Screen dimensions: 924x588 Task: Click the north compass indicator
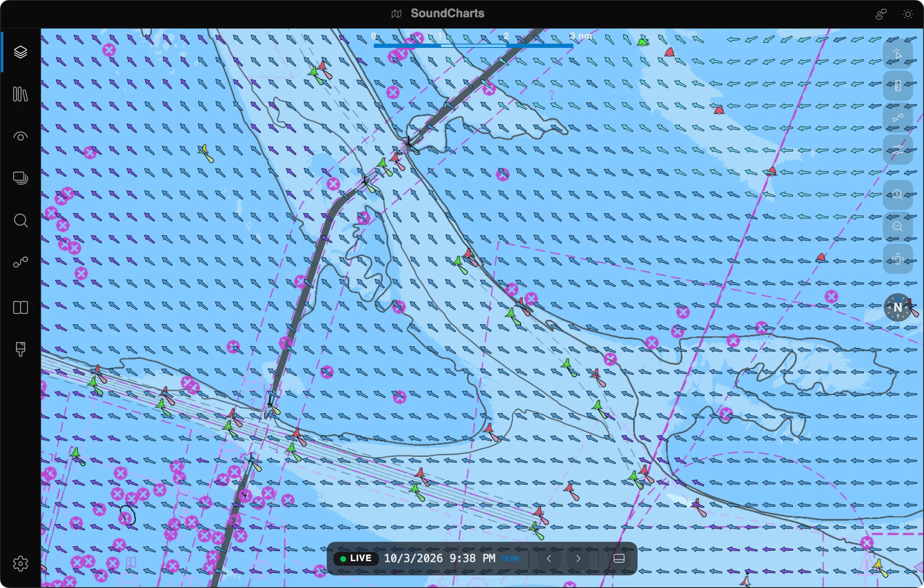tap(898, 307)
